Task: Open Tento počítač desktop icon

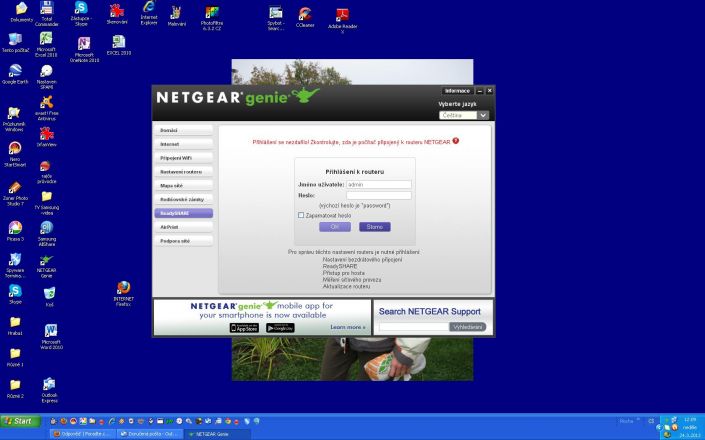Action: click(x=15, y=43)
